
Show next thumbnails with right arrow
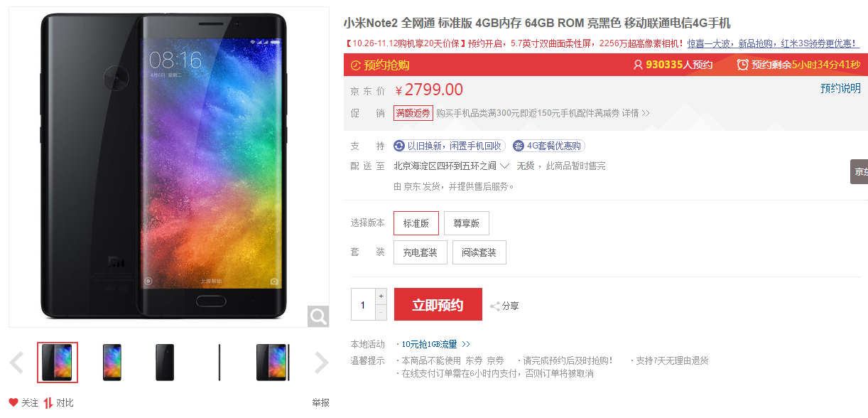point(321,363)
